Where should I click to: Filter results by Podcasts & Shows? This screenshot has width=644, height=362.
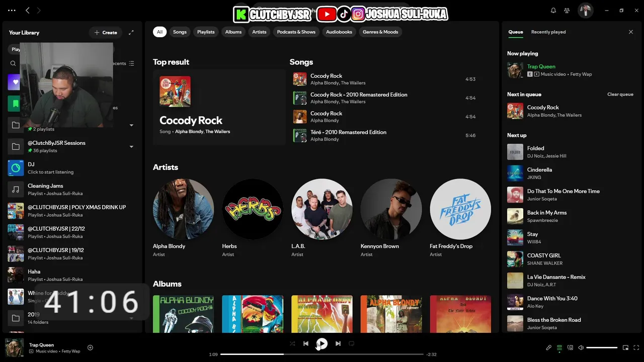point(296,32)
